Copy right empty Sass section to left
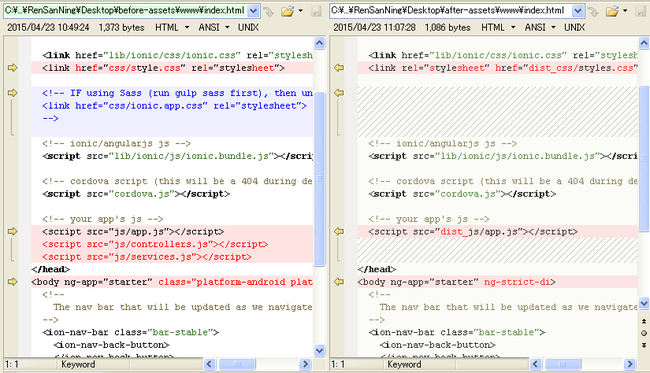650x373 pixels. [x=339, y=93]
